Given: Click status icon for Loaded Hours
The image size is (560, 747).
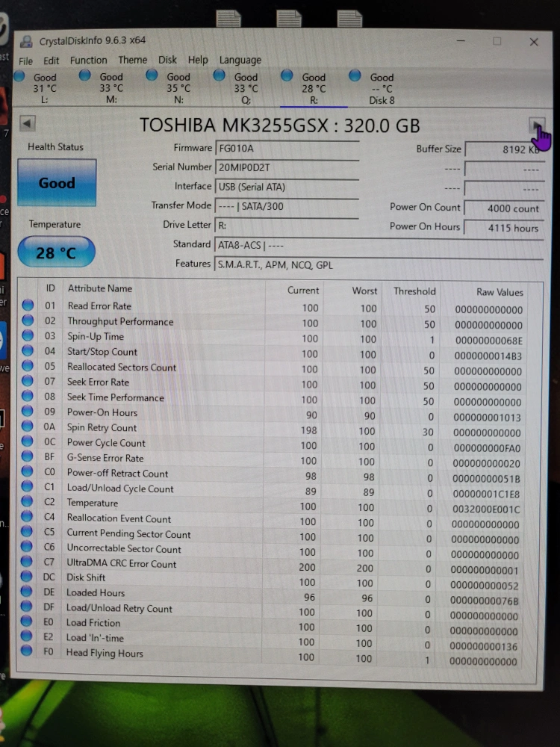Looking at the screenshot, I should [27, 591].
